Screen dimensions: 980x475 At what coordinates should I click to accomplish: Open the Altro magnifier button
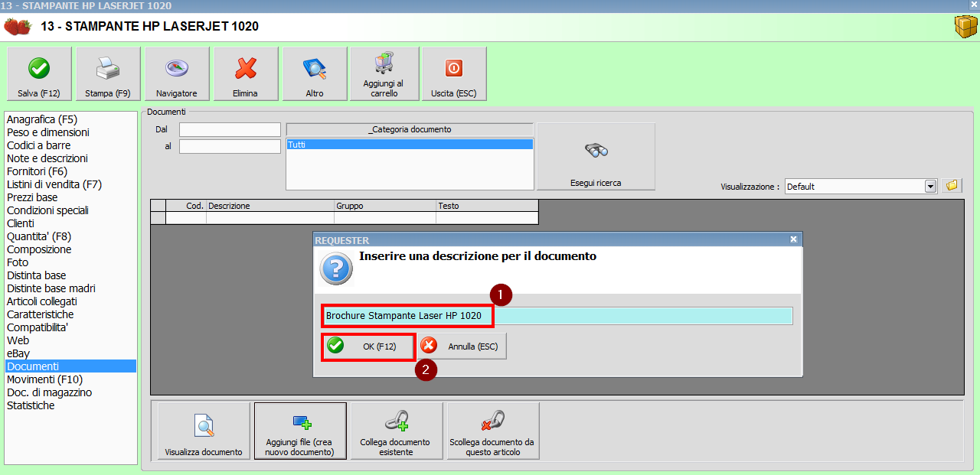(x=315, y=73)
